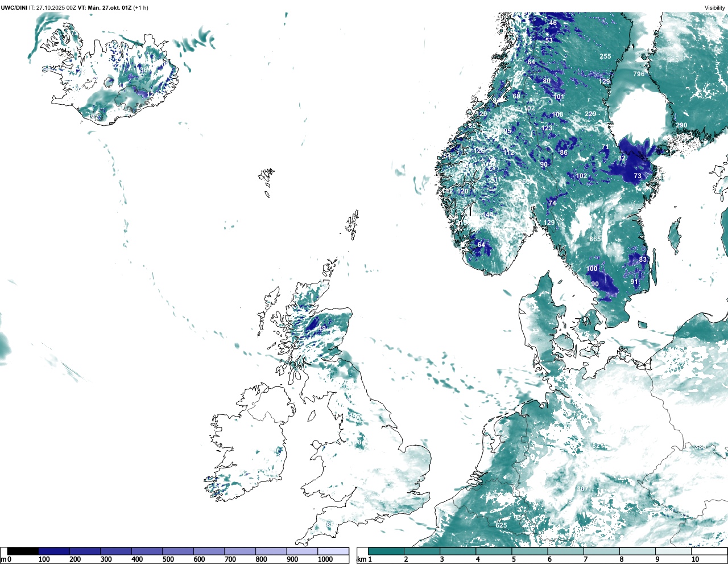The image size is (728, 564).
Task: Click the 8–9 km legend color swatch
Action: tap(638, 551)
